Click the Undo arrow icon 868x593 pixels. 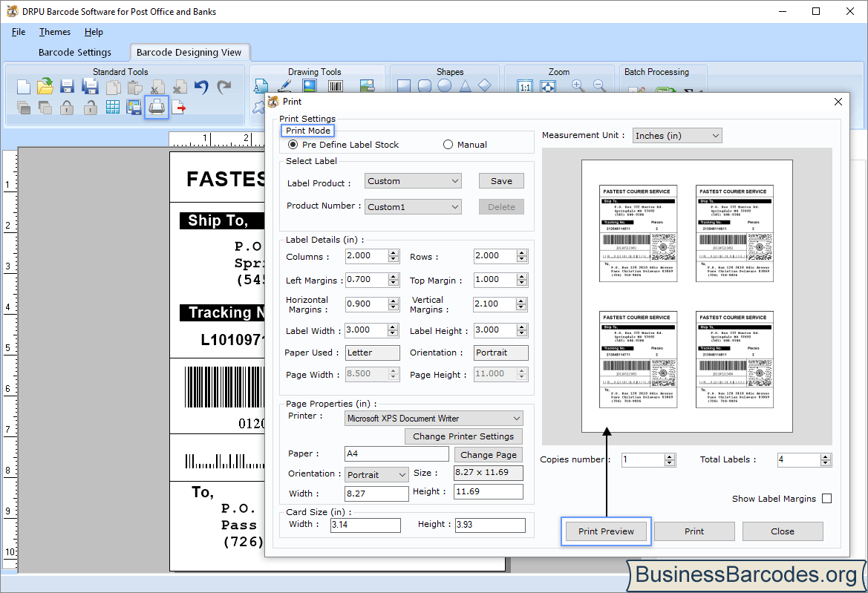201,87
